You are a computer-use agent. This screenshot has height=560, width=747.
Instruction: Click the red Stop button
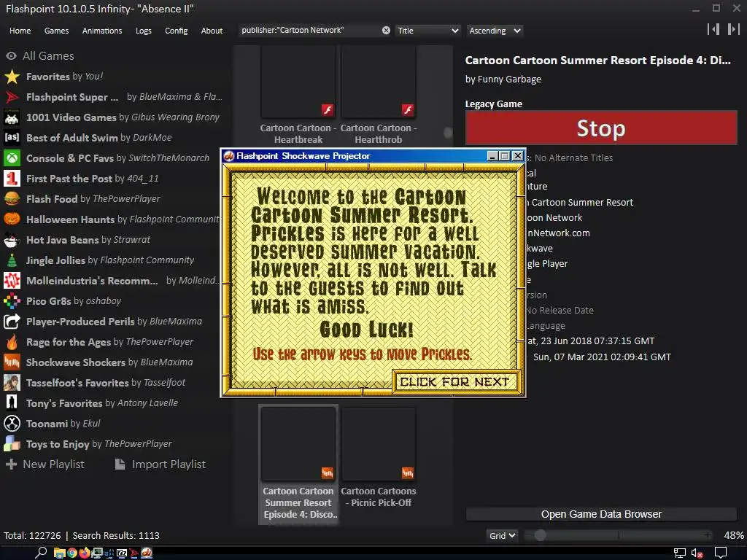pyautogui.click(x=601, y=128)
